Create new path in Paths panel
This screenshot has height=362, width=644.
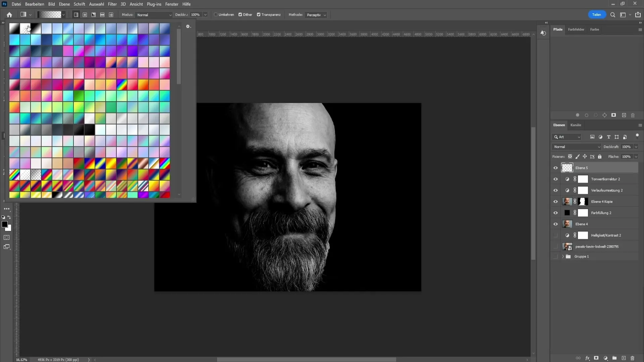click(x=624, y=115)
